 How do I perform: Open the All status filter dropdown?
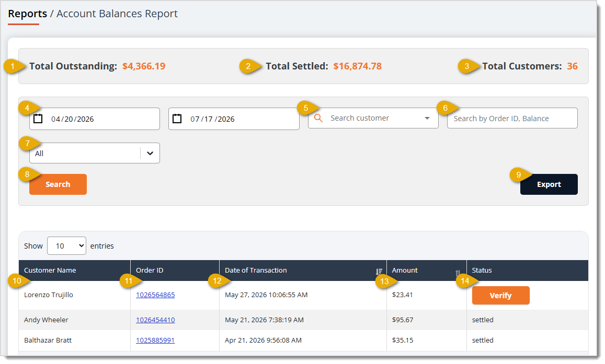(x=95, y=154)
